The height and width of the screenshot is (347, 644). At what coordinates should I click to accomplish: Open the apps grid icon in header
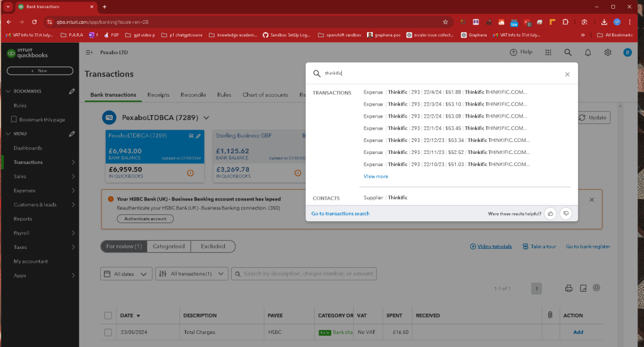(548, 53)
